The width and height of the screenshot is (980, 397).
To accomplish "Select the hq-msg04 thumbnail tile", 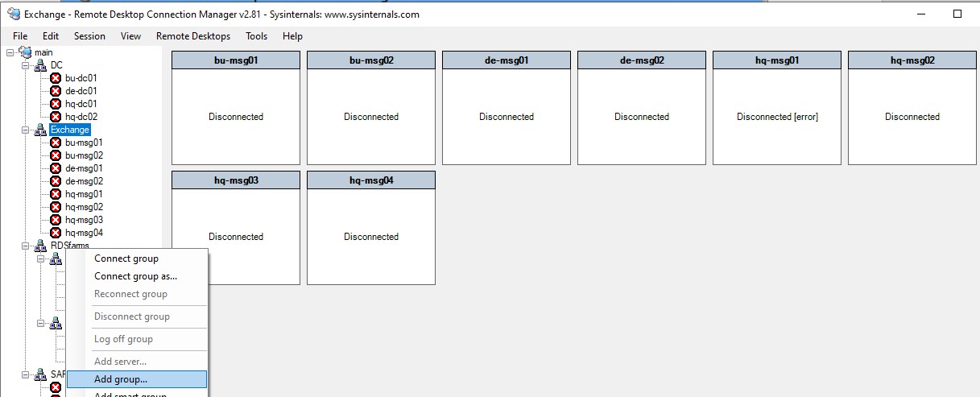I will 371,228.
